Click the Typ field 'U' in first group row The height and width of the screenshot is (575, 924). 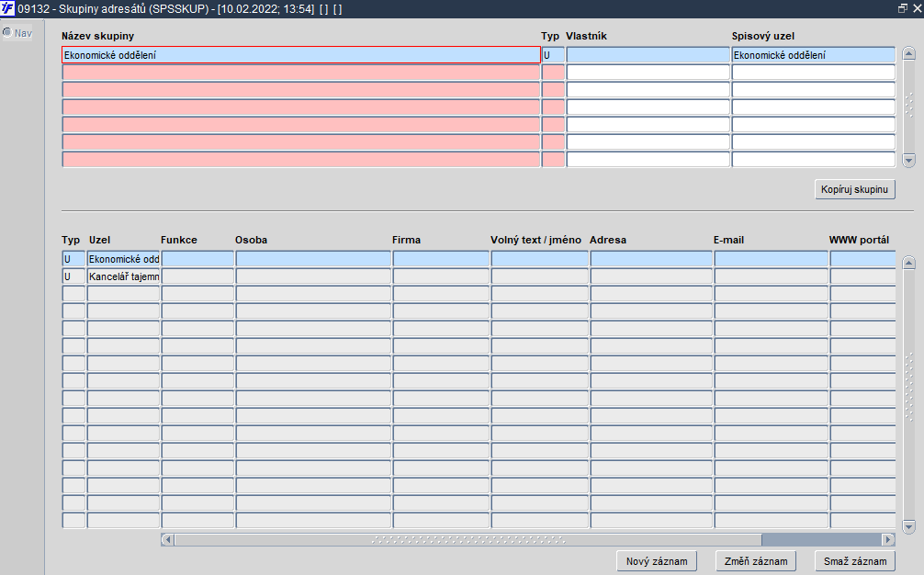point(553,55)
